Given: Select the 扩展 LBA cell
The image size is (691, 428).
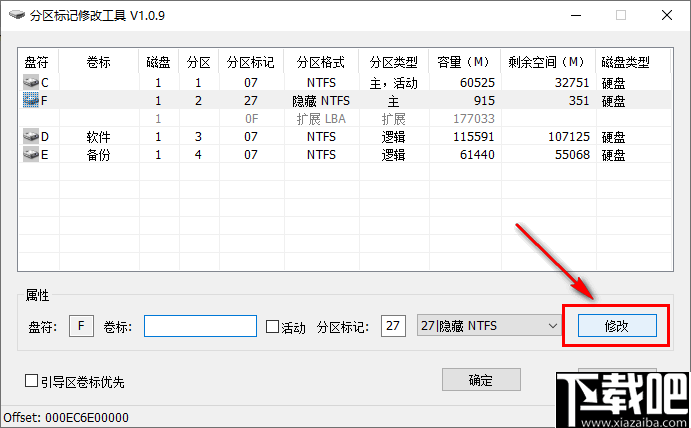Looking at the screenshot, I should coord(321,119).
